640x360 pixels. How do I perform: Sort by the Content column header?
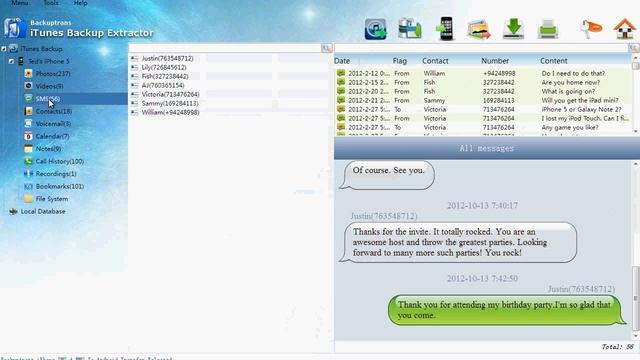pyautogui.click(x=553, y=61)
